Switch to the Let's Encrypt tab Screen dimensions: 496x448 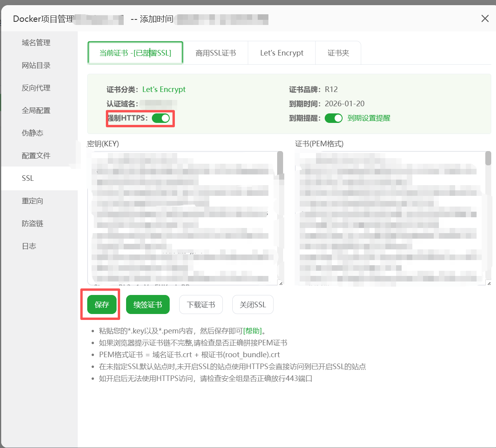(282, 53)
